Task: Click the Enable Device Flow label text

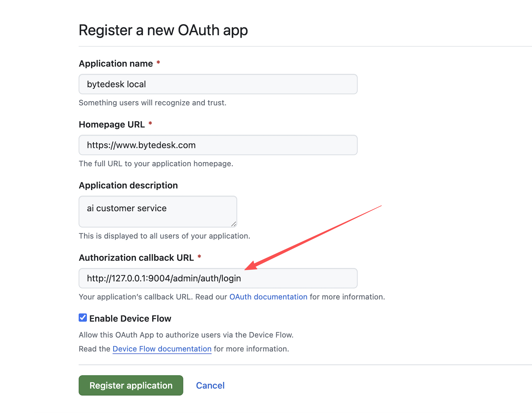Action: [x=130, y=318]
